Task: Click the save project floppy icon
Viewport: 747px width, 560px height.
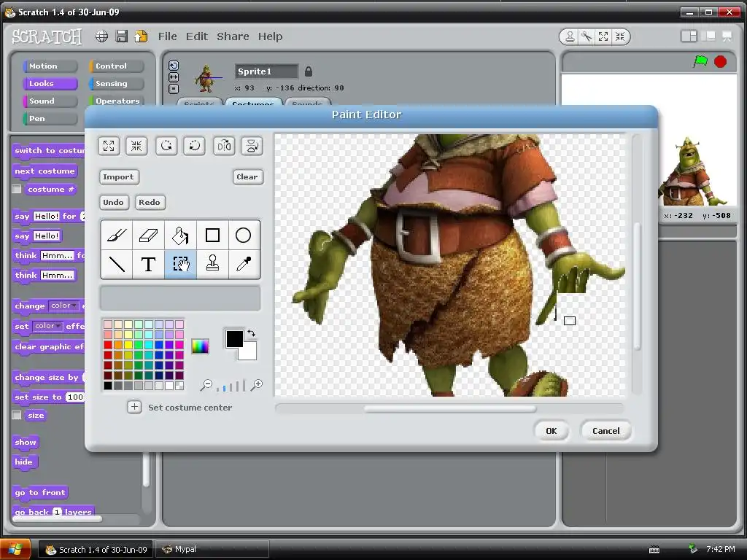Action: tap(122, 36)
